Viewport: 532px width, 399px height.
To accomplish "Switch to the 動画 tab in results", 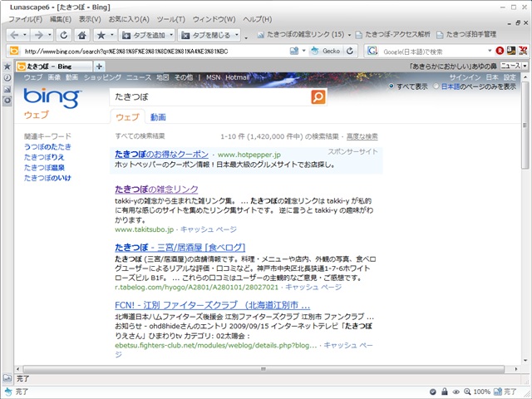I will click(158, 117).
